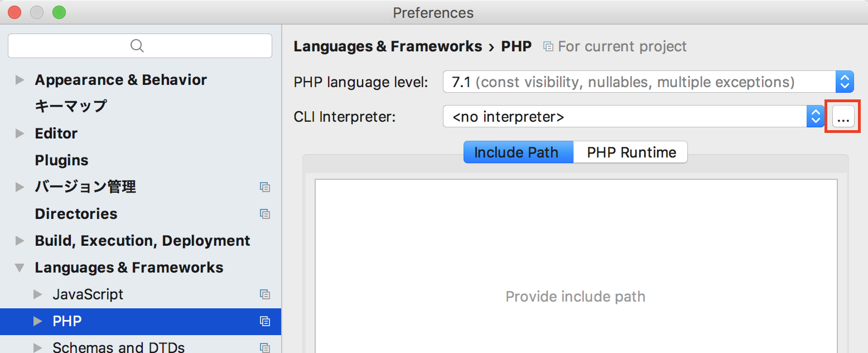The image size is (868, 353).
Task: Select Directories in the sidebar
Action: pos(75,214)
